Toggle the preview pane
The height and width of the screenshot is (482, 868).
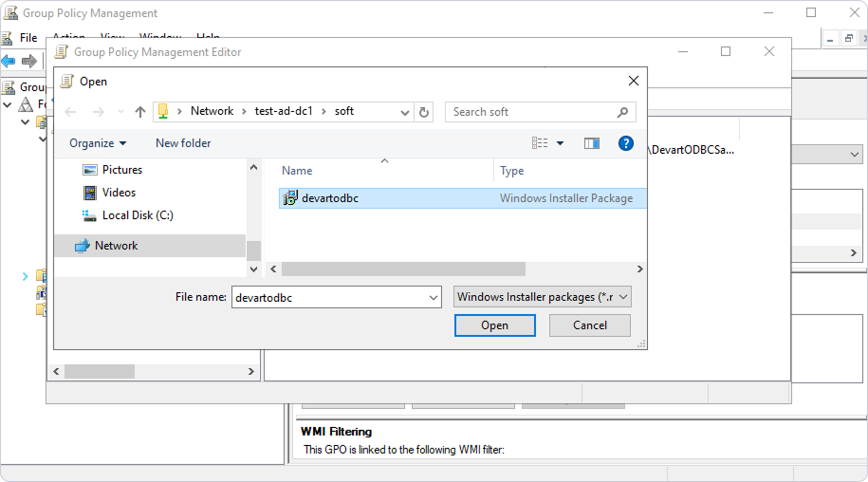[592, 143]
